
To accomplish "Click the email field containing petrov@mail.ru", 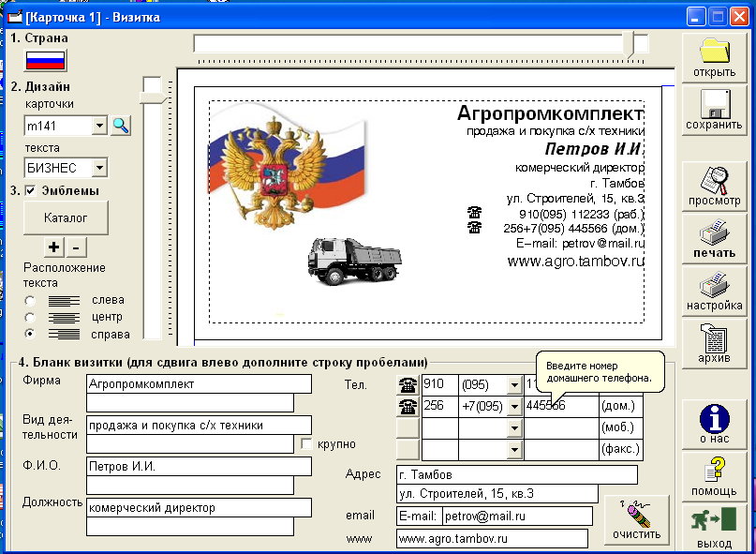I will 517,516.
